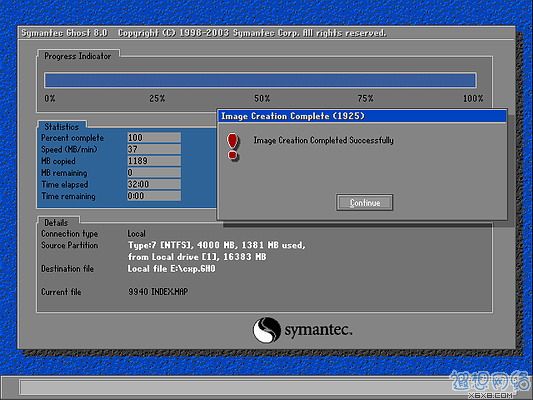Click the Destination file label
This screenshot has width=533, height=400.
[67, 268]
